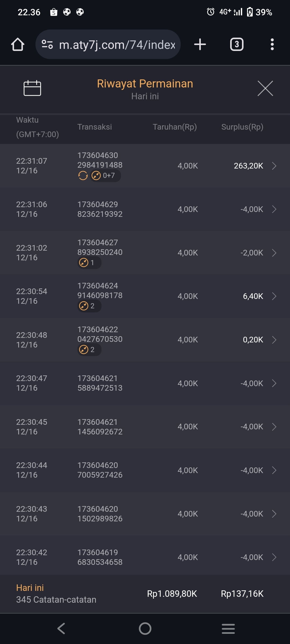Open the calendar date picker icon
Screen dimensions: 290x644
[x=32, y=88]
